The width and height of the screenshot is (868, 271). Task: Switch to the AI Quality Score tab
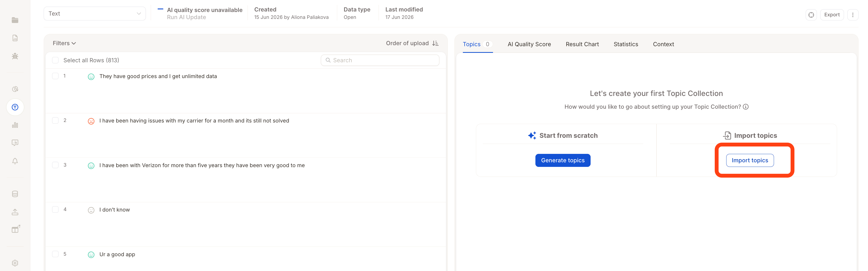click(x=529, y=44)
